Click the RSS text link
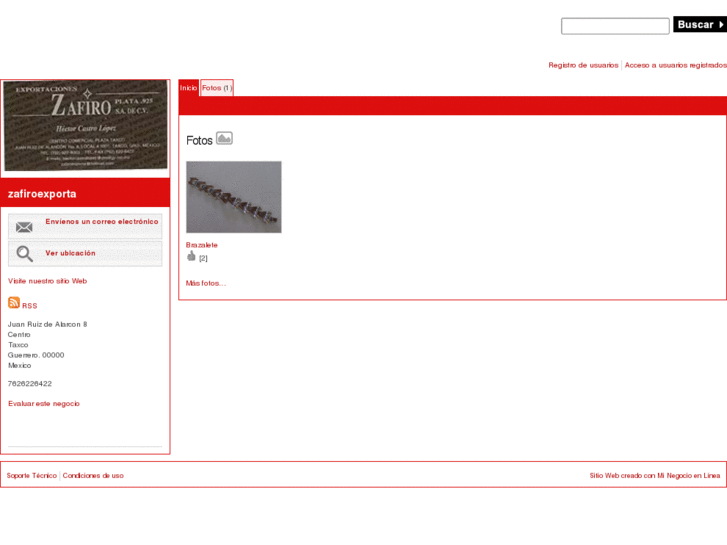 click(30, 306)
